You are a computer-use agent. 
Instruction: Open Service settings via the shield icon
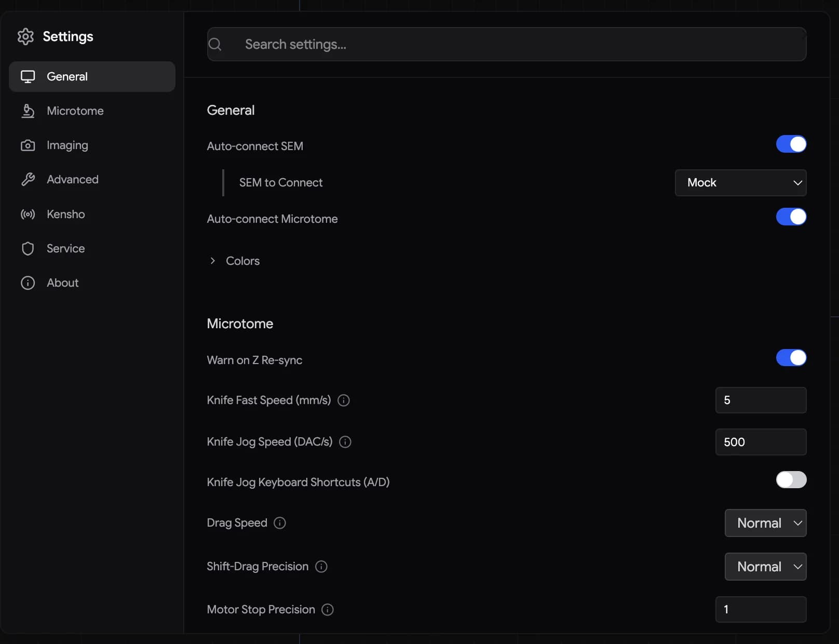click(x=28, y=248)
